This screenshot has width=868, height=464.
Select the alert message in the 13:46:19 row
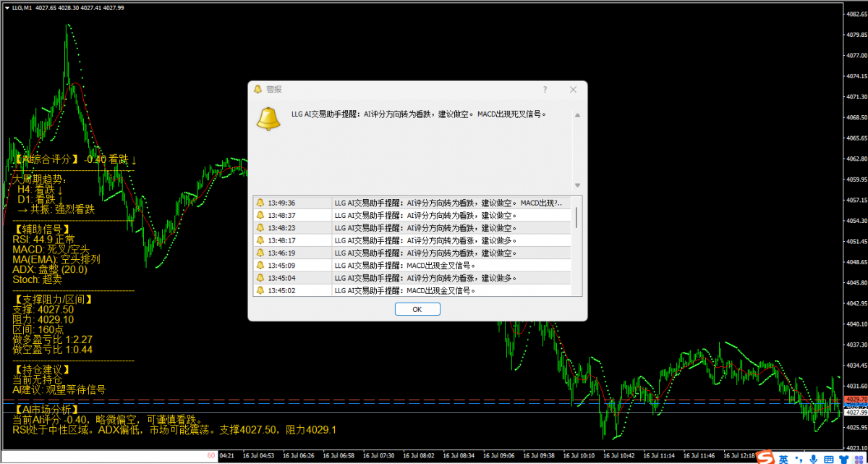[425, 253]
